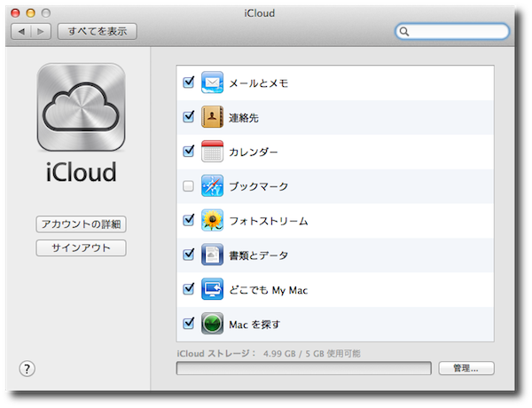Click the 連絡先 label text

244,118
